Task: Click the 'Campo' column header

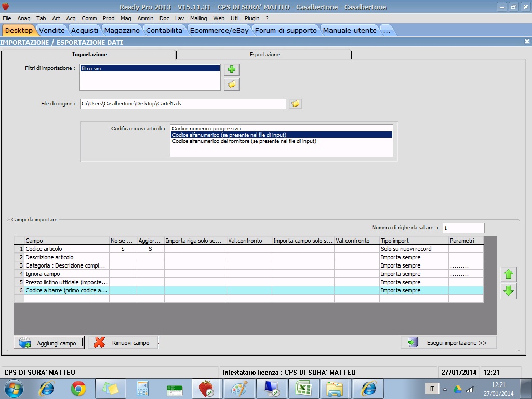Action: click(x=67, y=241)
